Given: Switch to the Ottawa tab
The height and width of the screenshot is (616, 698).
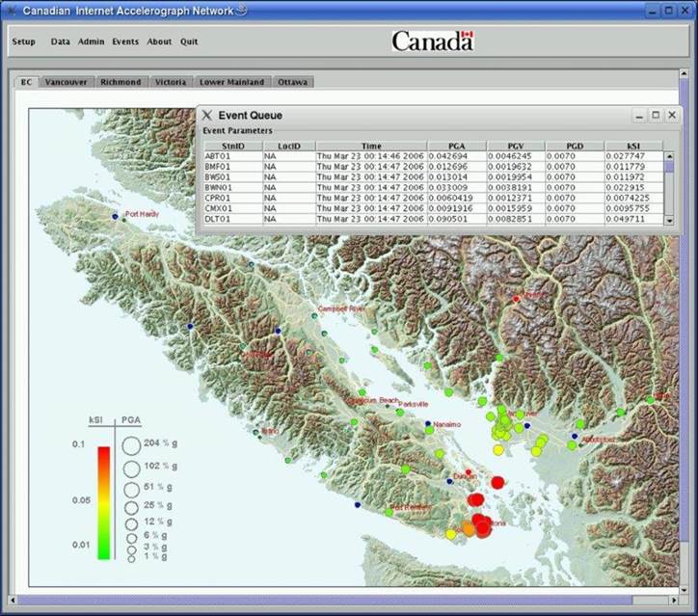Looking at the screenshot, I should pos(292,82).
